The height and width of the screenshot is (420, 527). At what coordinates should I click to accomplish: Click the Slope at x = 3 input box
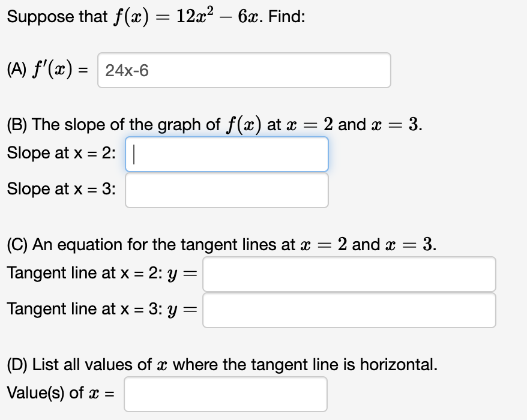[x=227, y=190]
